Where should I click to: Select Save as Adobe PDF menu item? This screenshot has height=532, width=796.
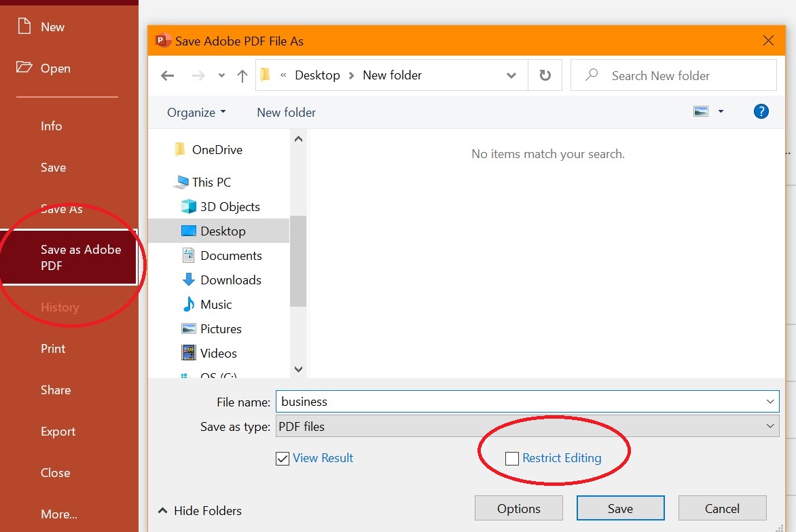pyautogui.click(x=69, y=257)
